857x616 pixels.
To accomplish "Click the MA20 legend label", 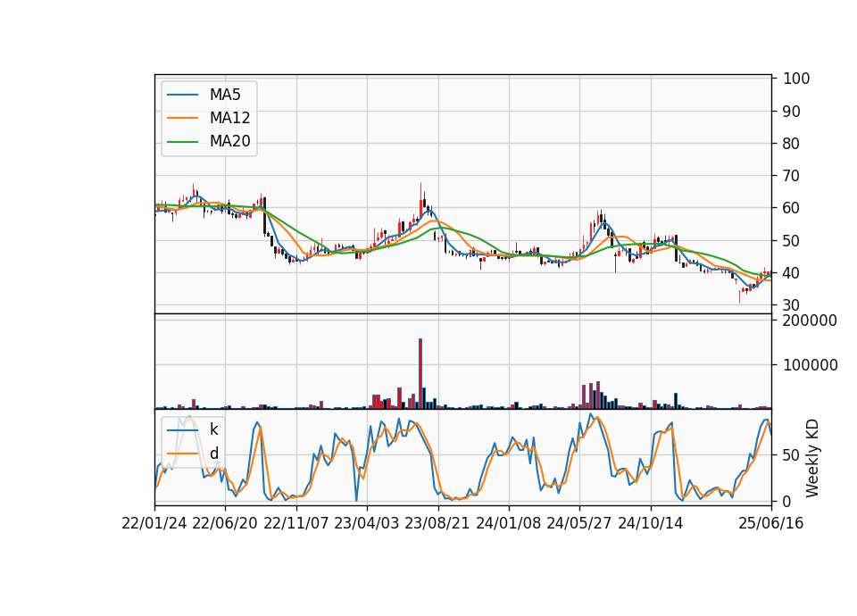I will [229, 142].
